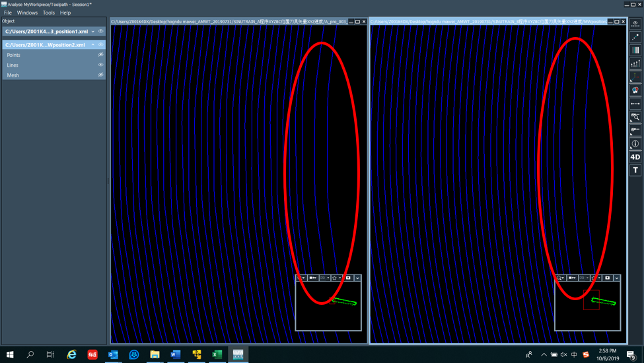Toggle Points visibility eye
The image size is (644, 363).
[x=100, y=55]
